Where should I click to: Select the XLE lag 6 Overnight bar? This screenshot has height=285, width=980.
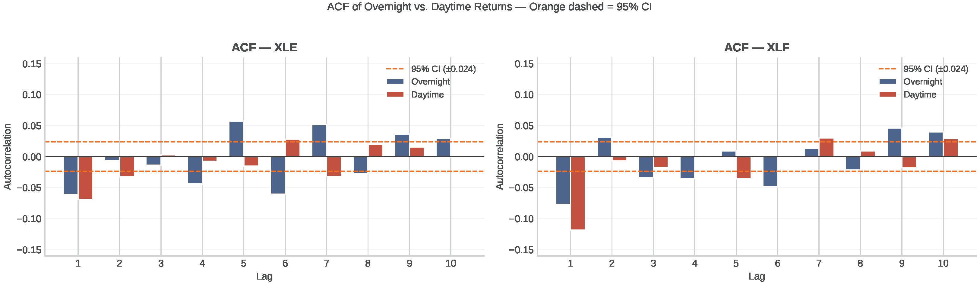(278, 175)
